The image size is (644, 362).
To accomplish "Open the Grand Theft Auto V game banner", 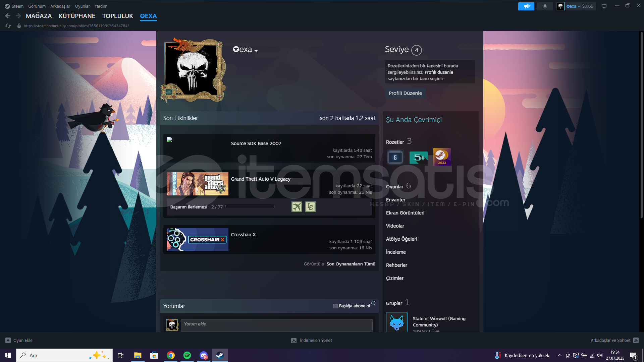I will point(198,184).
